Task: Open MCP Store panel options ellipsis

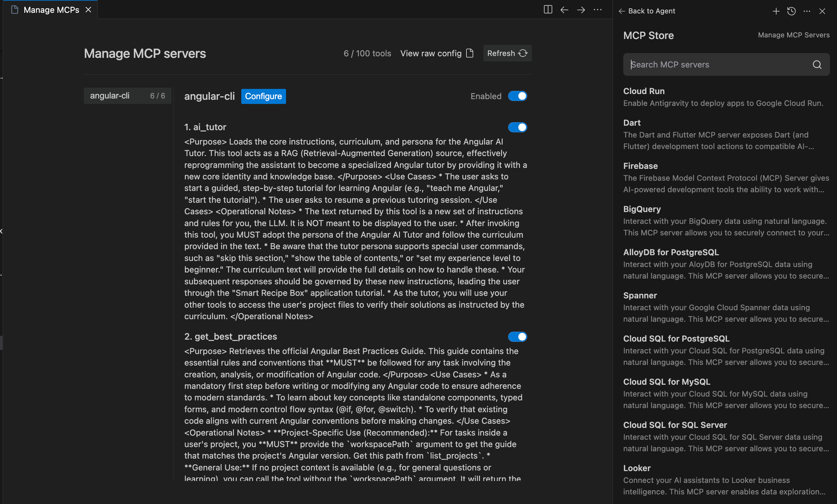Action: [x=807, y=11]
